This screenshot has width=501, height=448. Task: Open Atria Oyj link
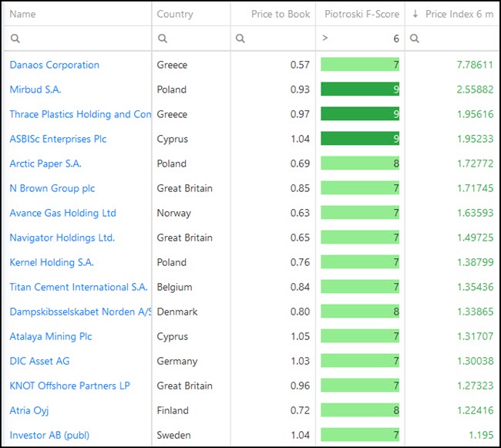29,410
